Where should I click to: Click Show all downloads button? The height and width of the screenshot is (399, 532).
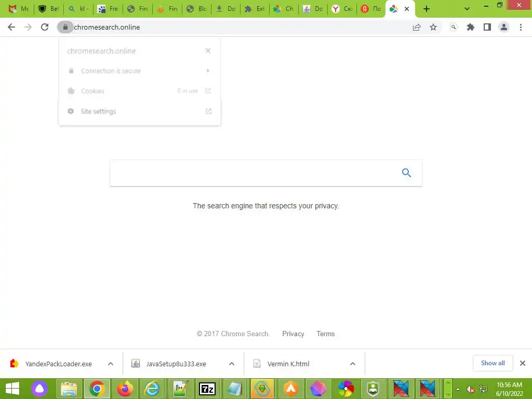493,363
